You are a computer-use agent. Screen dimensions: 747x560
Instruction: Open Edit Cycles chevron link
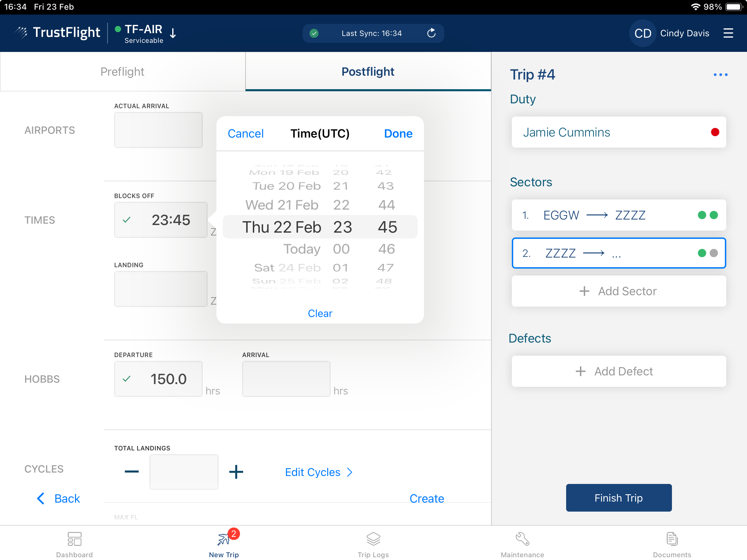[319, 472]
